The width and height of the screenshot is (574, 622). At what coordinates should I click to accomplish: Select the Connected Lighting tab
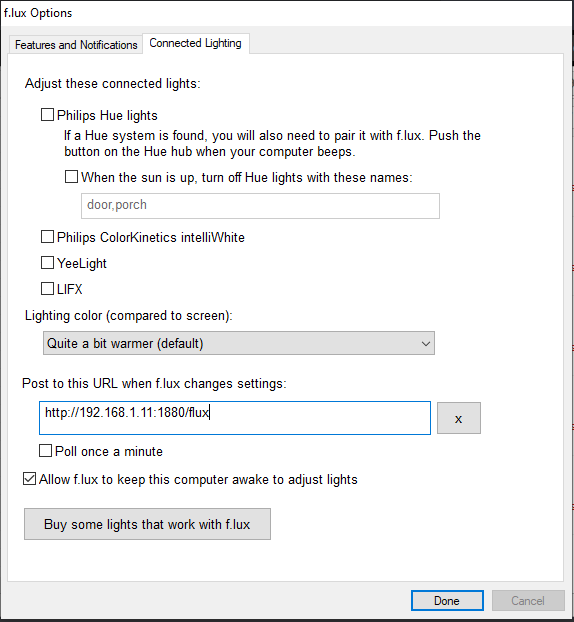click(x=196, y=43)
